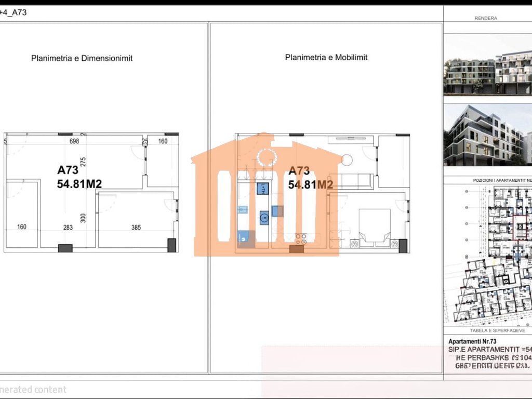Click the RENDERA section header
The height and width of the screenshot is (399, 532).
(x=486, y=18)
